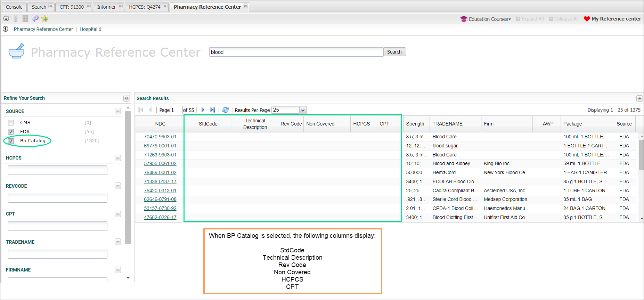This screenshot has height=300, width=644.
Task: Click the add-to-favorites star icon
Action: point(44,19)
